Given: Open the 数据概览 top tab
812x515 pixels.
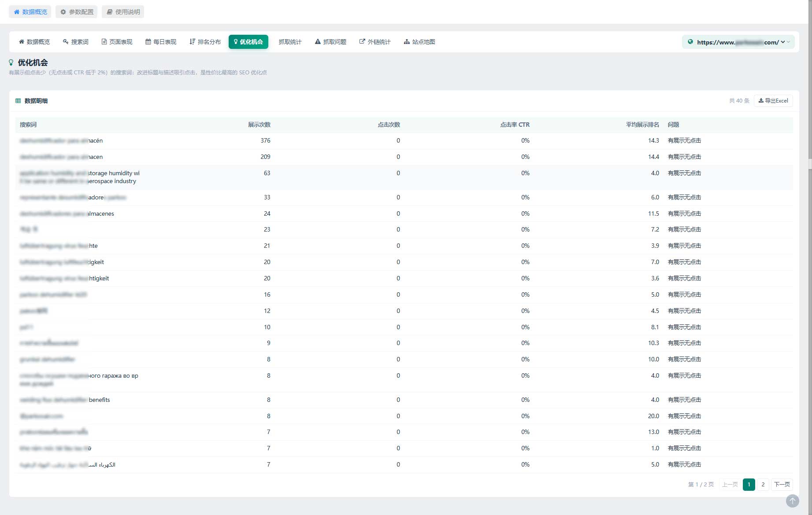Looking at the screenshot, I should click(30, 12).
